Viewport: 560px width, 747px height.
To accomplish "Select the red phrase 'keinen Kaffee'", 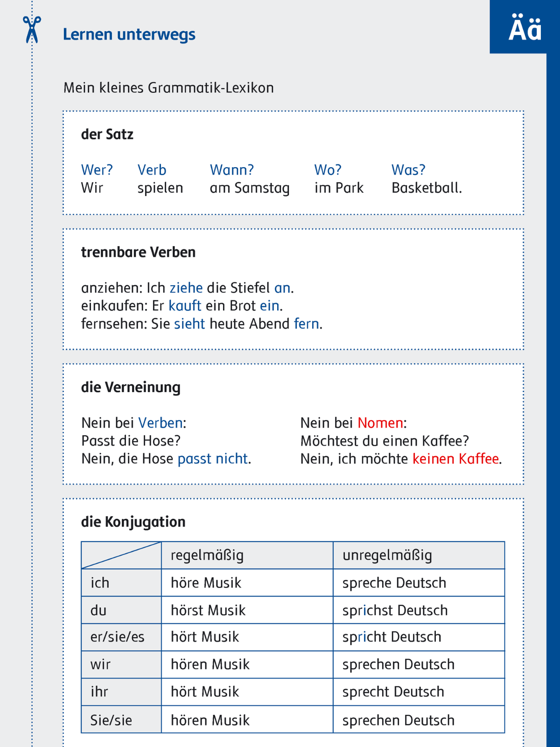I will 455,459.
